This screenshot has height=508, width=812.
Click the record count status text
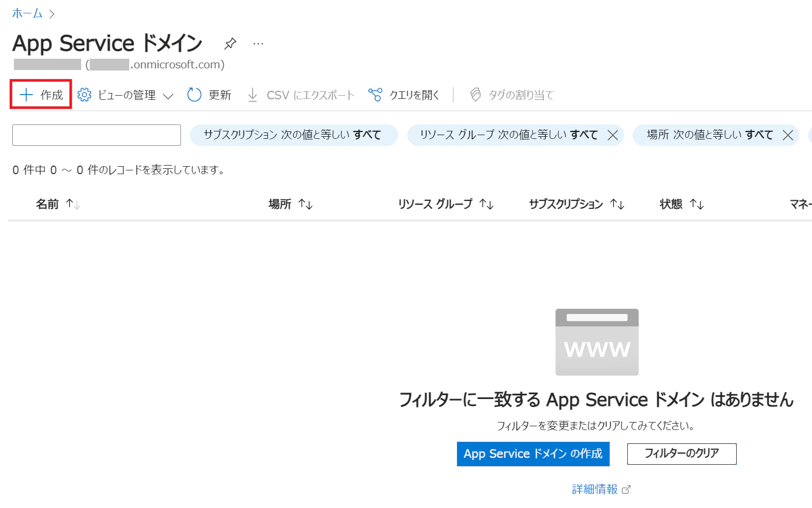(119, 170)
